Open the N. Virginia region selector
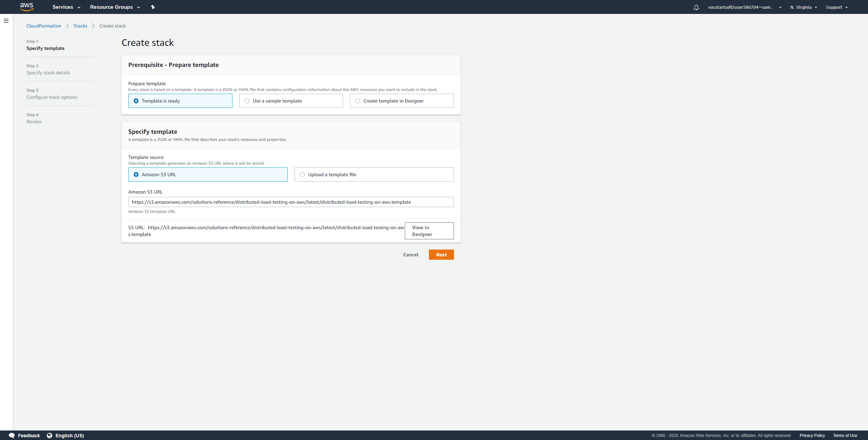 pos(804,7)
